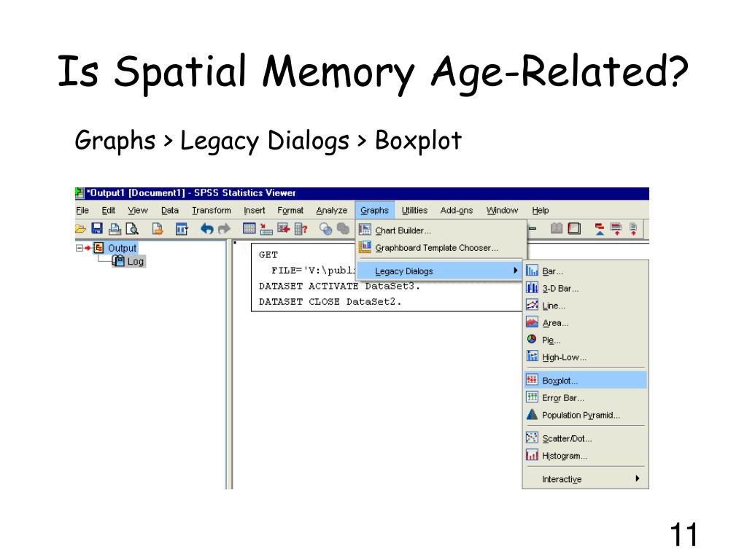Choose Error Bar from Legacy Dialogs
This screenshot has width=747, height=560.
tap(586, 397)
